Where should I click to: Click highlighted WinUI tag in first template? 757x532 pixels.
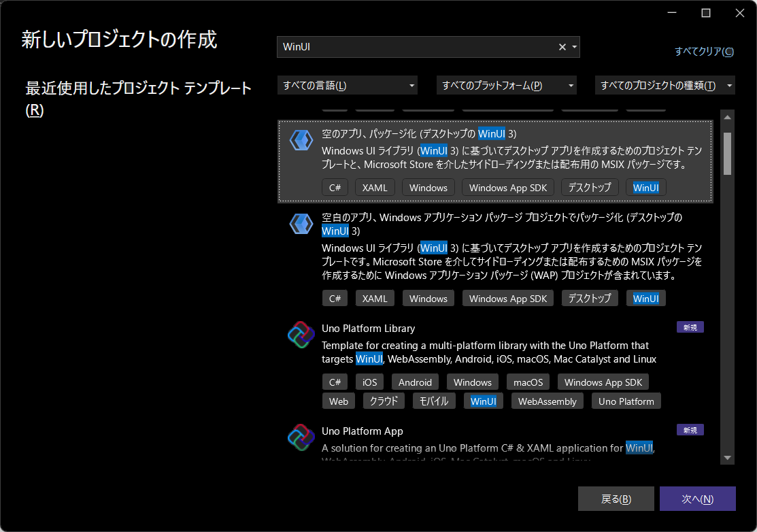point(646,187)
